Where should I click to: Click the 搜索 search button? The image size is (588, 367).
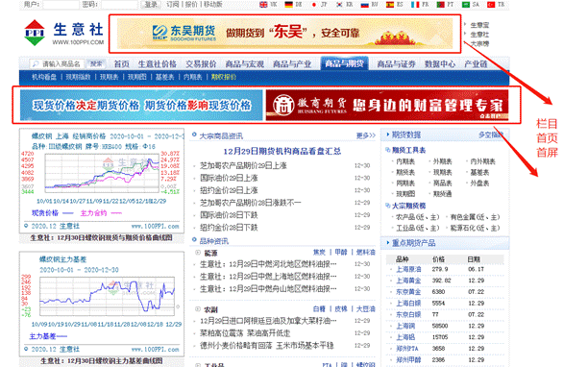pyautogui.click(x=96, y=64)
